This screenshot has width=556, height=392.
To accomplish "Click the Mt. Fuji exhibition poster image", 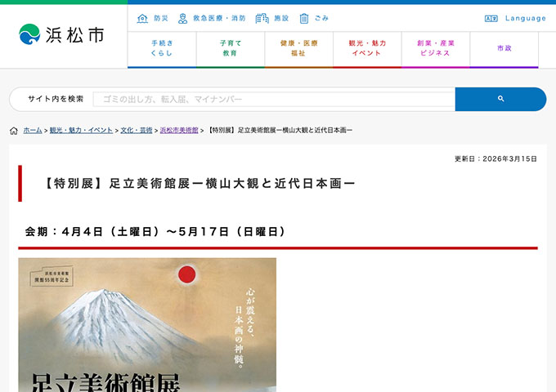I will (x=147, y=325).
